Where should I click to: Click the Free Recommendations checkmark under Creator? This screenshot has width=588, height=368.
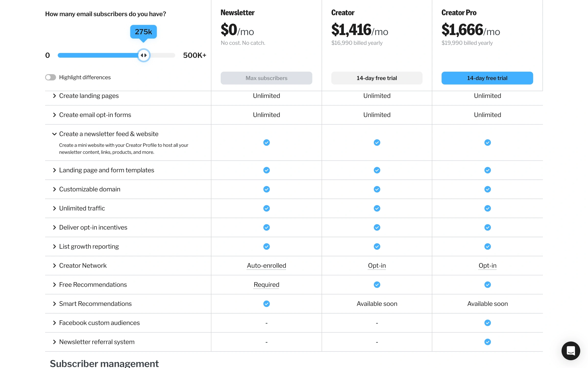[x=377, y=285]
